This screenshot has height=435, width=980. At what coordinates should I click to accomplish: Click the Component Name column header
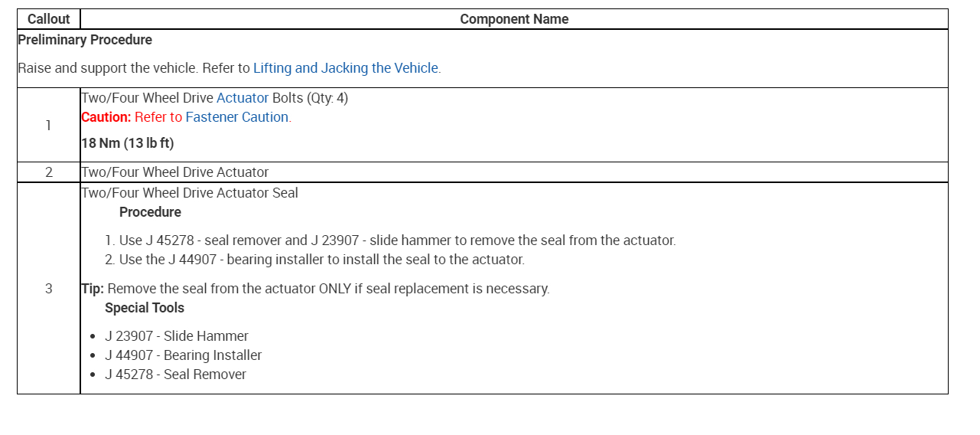(x=514, y=19)
